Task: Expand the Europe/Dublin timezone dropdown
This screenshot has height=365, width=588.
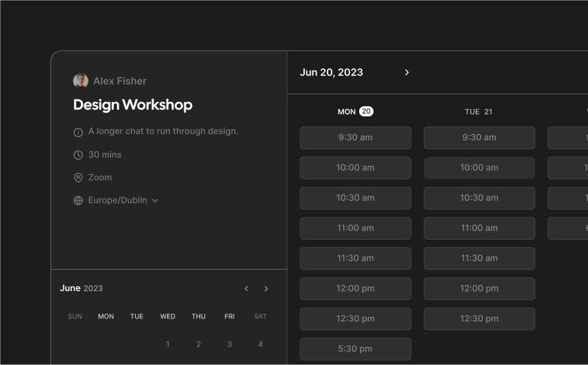Action: (x=155, y=201)
